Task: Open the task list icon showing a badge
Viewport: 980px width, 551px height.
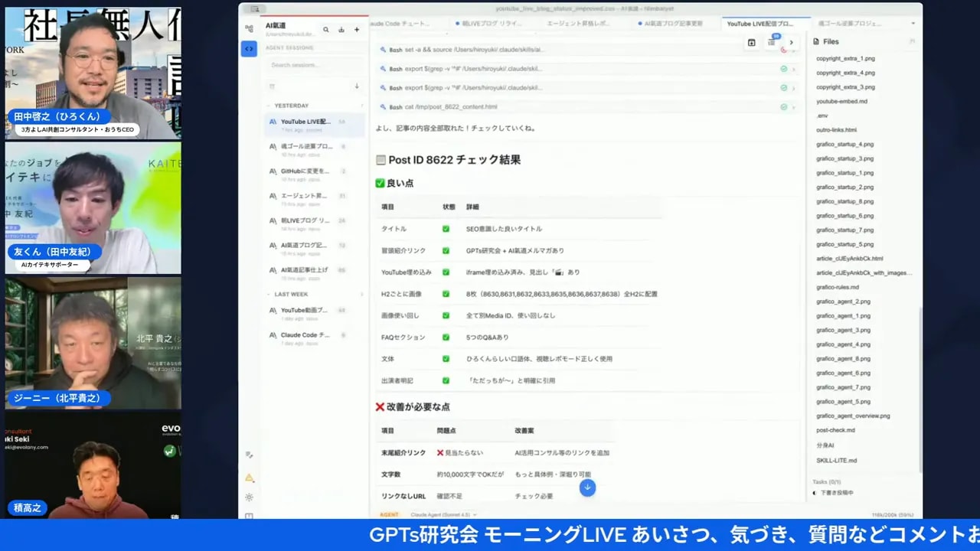Action: tap(772, 43)
